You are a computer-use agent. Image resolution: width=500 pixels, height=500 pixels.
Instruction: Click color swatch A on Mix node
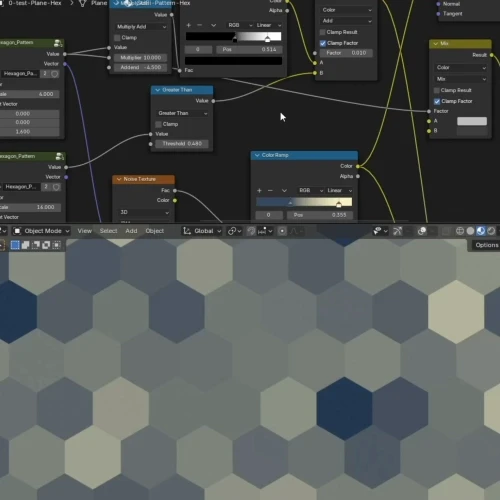tap(472, 121)
